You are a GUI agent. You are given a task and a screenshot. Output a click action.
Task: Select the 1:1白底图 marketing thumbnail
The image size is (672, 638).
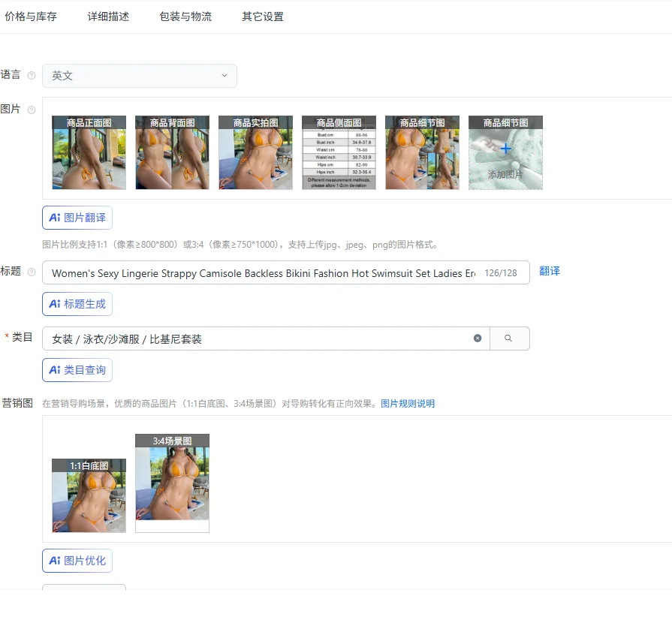(x=89, y=495)
